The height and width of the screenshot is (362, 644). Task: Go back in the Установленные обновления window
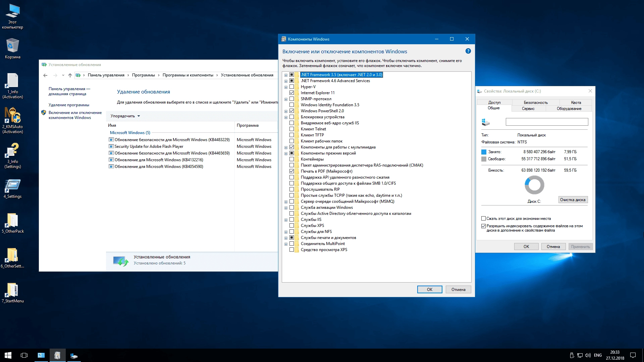pos(45,75)
